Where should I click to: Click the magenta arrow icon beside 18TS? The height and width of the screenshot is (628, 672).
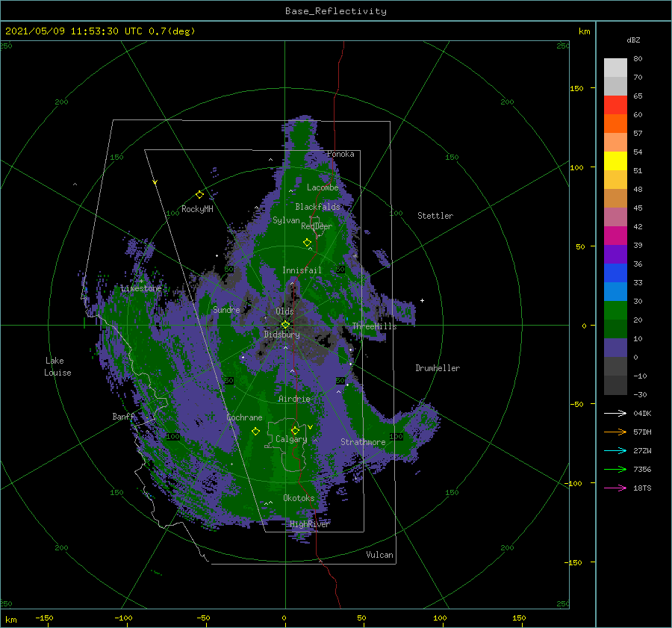click(x=615, y=488)
